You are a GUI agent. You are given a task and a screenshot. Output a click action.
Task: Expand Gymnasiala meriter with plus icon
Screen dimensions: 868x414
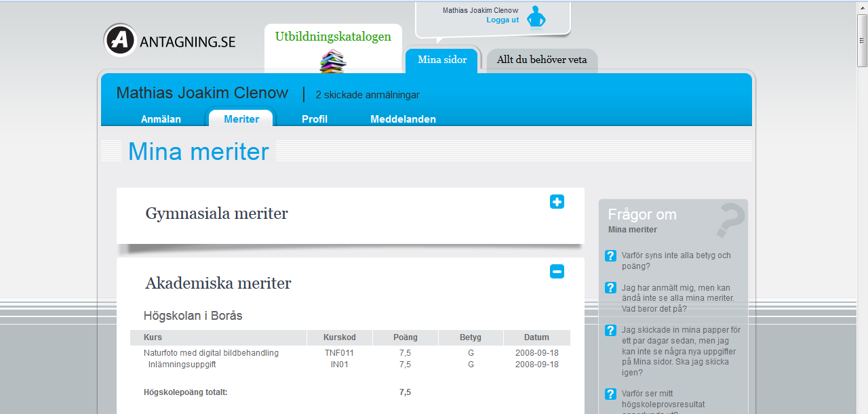[x=557, y=202]
